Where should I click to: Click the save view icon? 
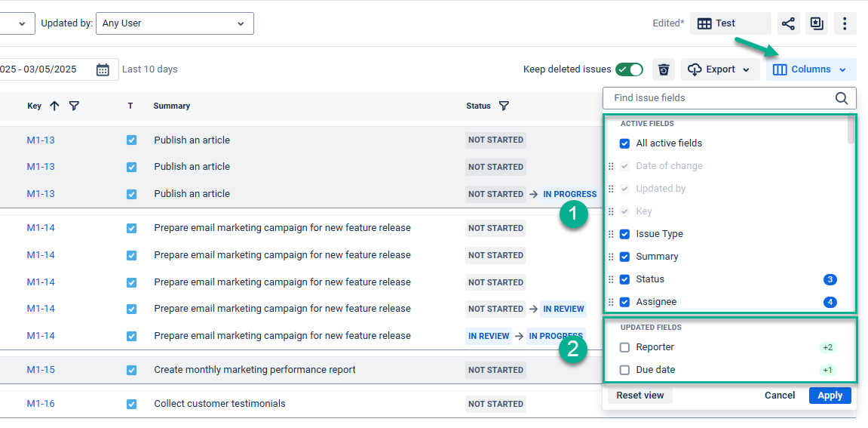tap(817, 23)
